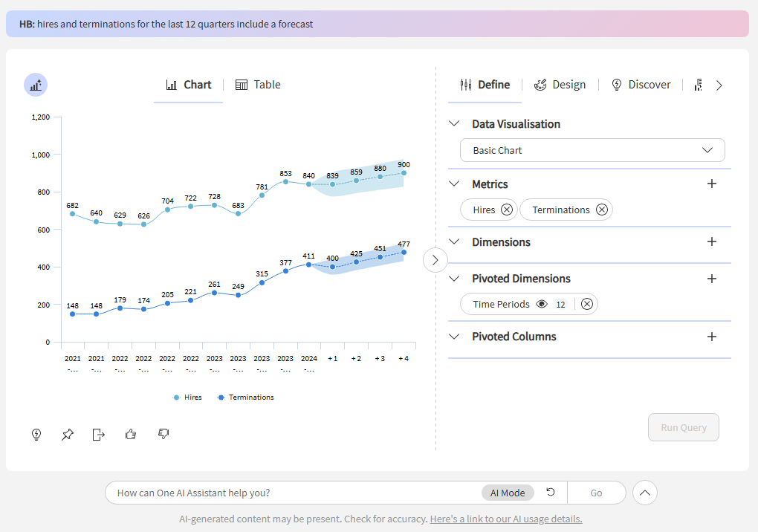Image resolution: width=758 pixels, height=532 pixels.
Task: Remove the Hires metric
Action: click(507, 210)
